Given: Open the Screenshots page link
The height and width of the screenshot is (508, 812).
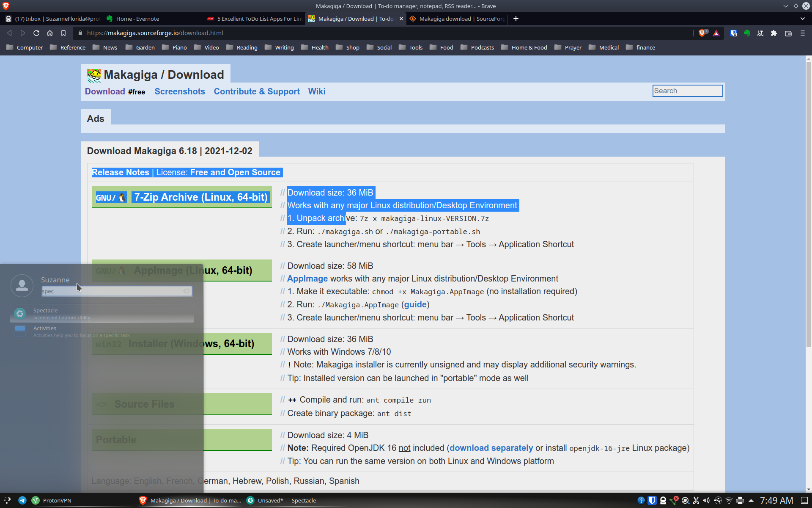Looking at the screenshot, I should (x=180, y=91).
